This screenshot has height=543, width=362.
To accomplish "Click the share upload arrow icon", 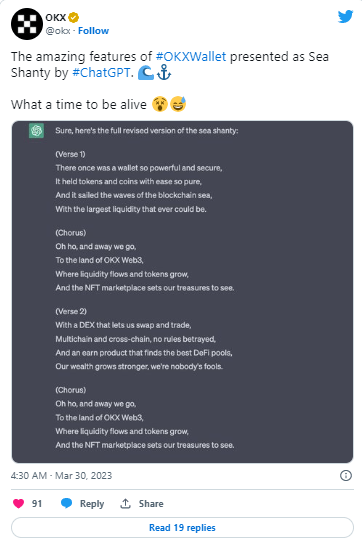I will coord(125,503).
